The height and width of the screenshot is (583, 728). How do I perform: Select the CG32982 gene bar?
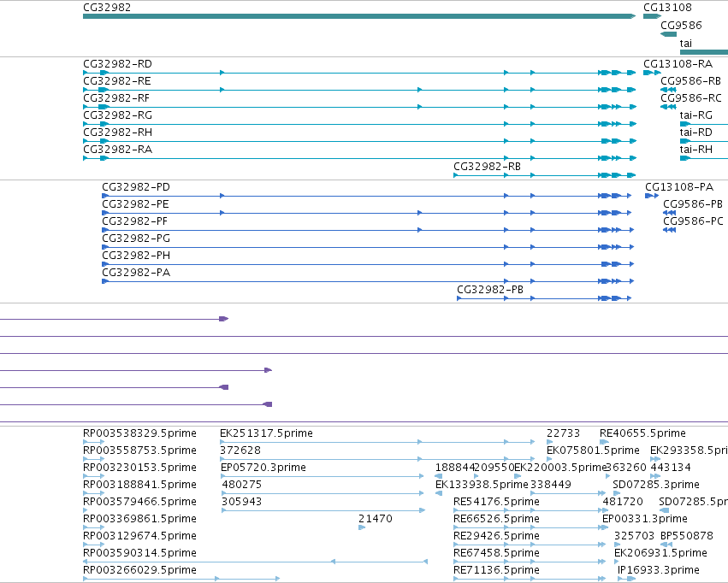tap(359, 16)
